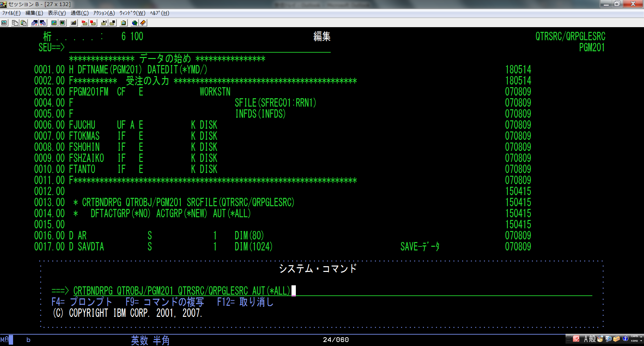Viewport: 644px width, 346px height.
Task: Expand the IME conversion mode 般 selector
Action: pos(592,339)
